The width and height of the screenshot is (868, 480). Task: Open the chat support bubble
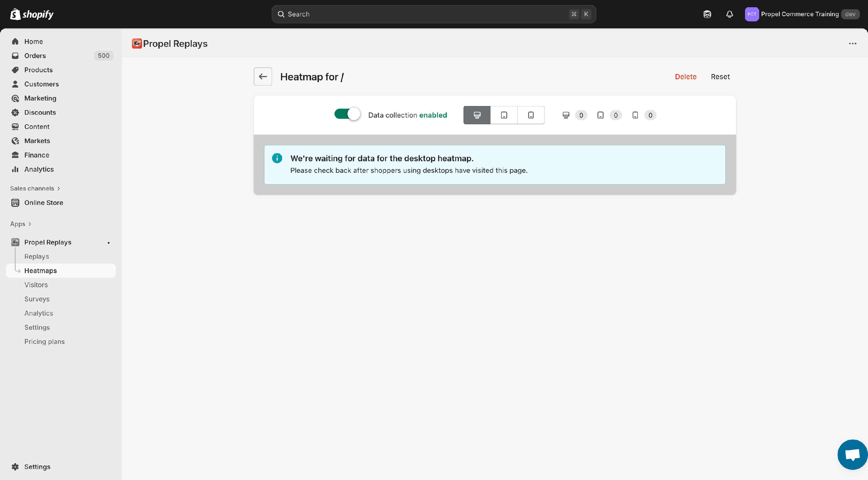point(852,455)
